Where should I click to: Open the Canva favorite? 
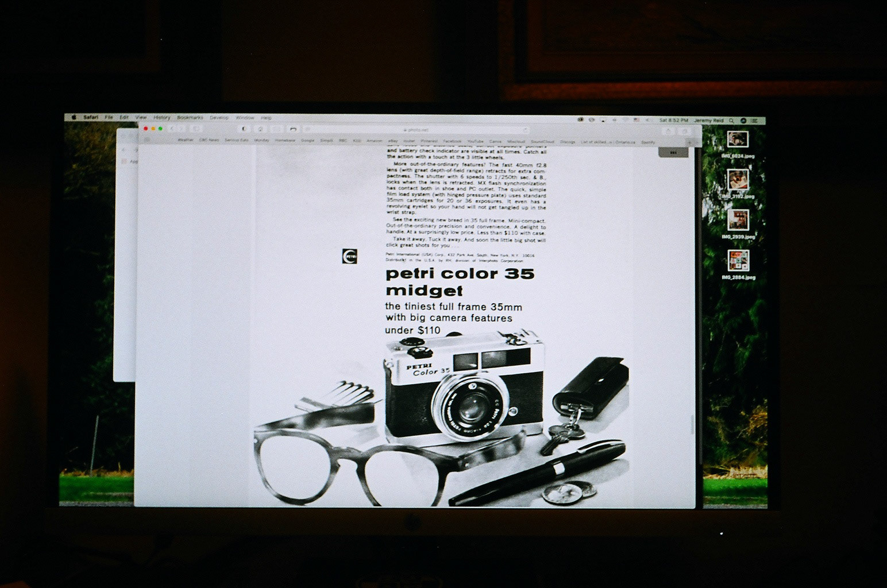[x=495, y=141]
